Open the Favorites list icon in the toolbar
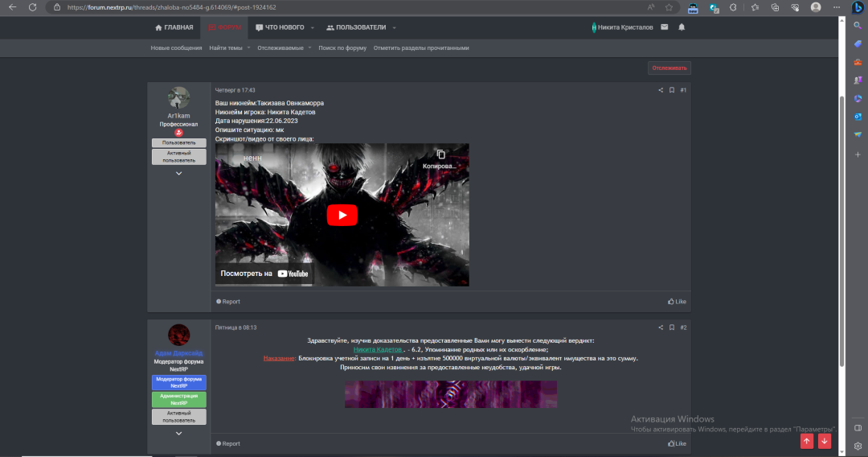The height and width of the screenshot is (457, 868). click(x=755, y=7)
